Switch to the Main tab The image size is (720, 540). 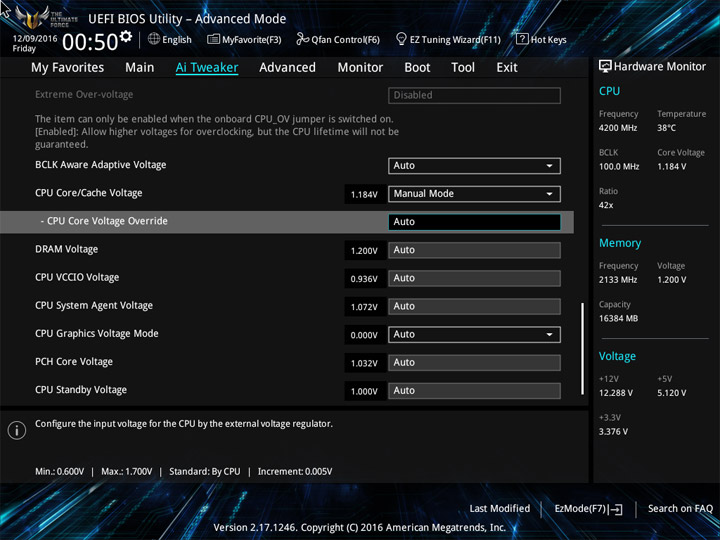pyautogui.click(x=140, y=68)
